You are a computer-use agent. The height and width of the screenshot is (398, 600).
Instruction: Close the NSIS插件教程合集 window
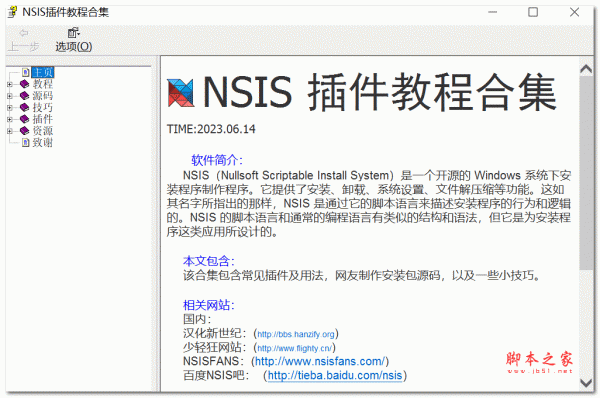coord(574,12)
